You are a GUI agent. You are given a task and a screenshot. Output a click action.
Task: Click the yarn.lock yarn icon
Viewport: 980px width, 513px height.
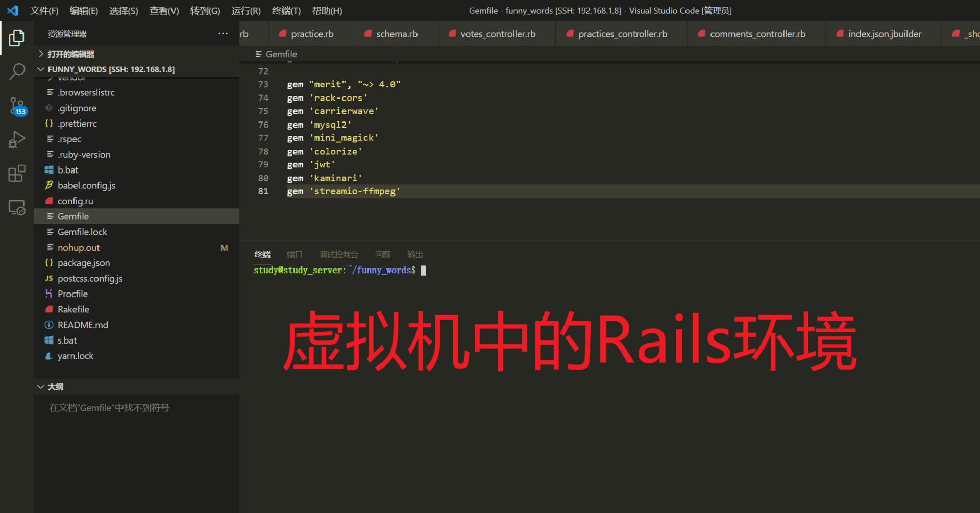click(49, 356)
